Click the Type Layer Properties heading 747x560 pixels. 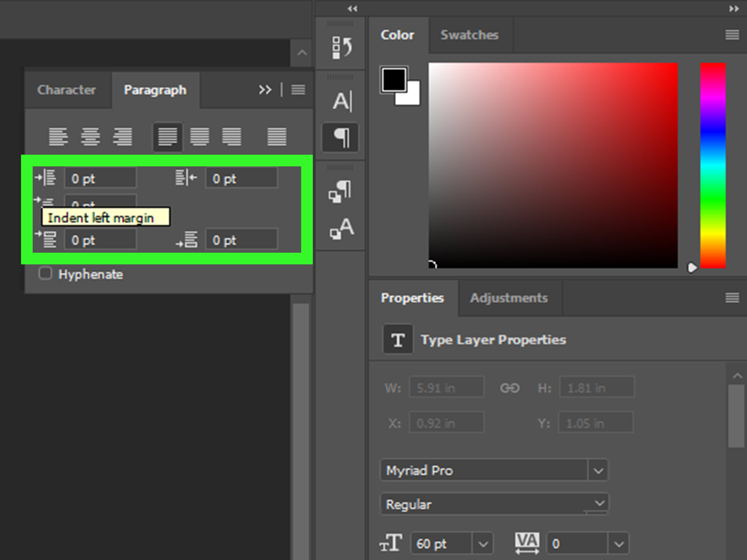click(493, 339)
